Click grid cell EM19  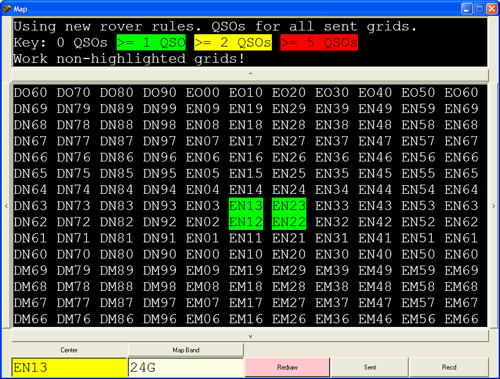246,270
